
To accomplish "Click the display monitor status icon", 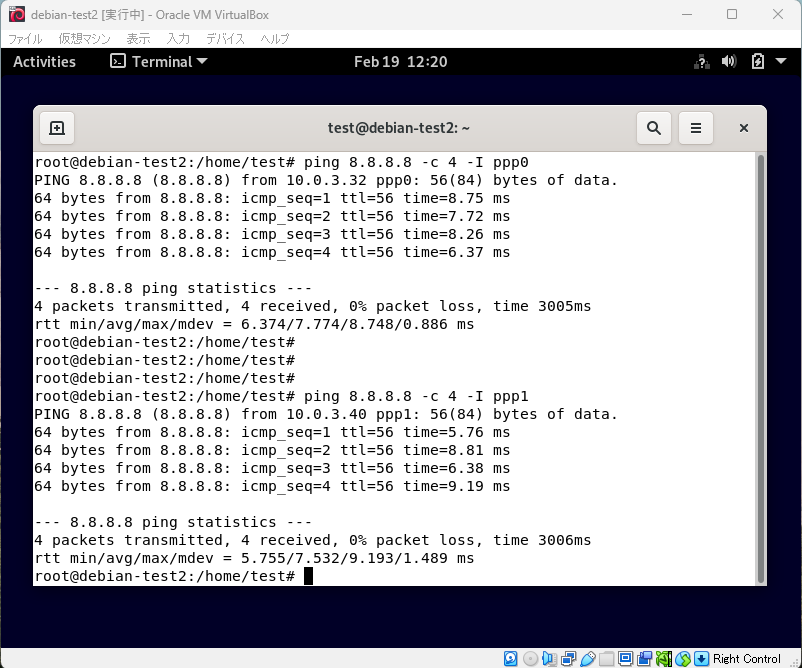I will click(625, 658).
